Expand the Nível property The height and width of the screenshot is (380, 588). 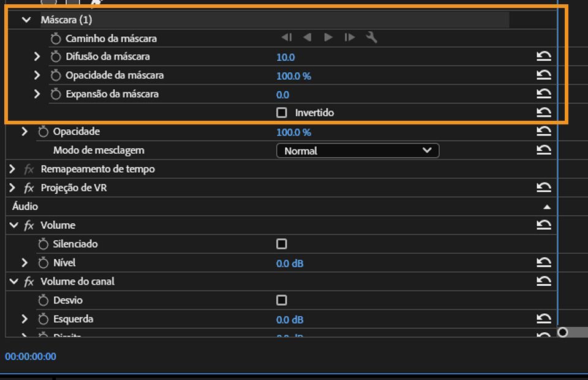pyautogui.click(x=24, y=263)
